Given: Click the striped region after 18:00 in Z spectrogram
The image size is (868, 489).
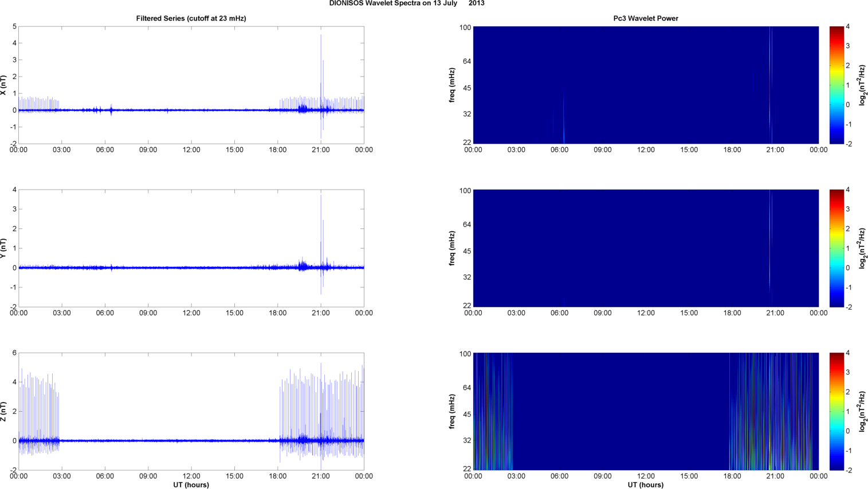Looking at the screenshot, I should click(771, 411).
